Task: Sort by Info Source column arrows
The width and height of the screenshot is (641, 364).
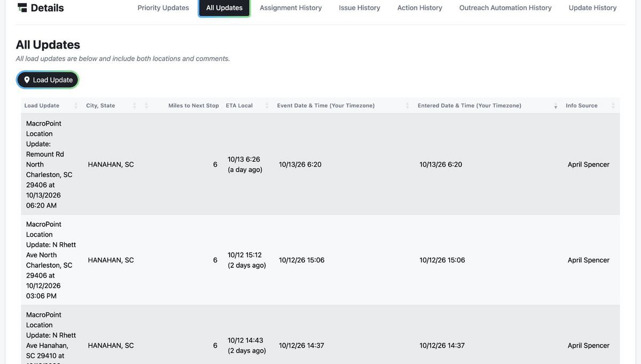Action: [x=613, y=106]
